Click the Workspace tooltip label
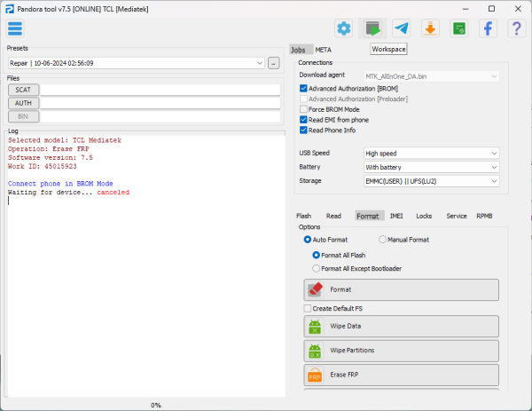This screenshot has height=411, width=532. (x=388, y=49)
